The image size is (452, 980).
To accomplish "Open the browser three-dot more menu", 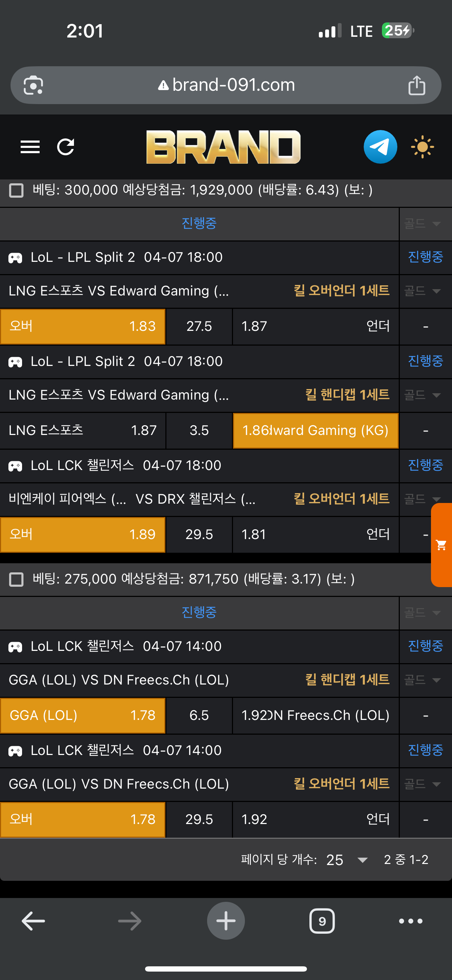I will pyautogui.click(x=411, y=921).
